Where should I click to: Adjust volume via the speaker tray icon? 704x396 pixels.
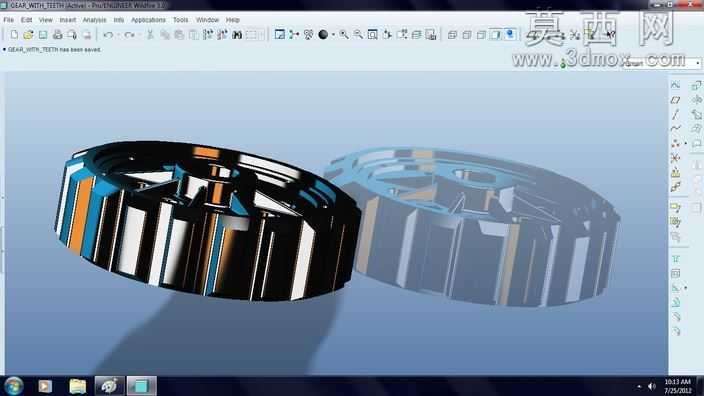point(651,386)
